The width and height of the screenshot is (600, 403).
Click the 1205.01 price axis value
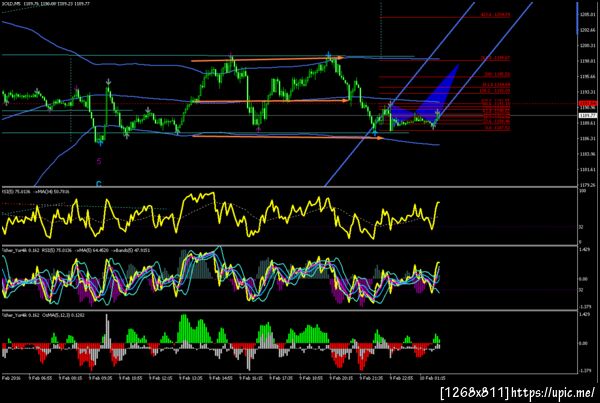587,14
